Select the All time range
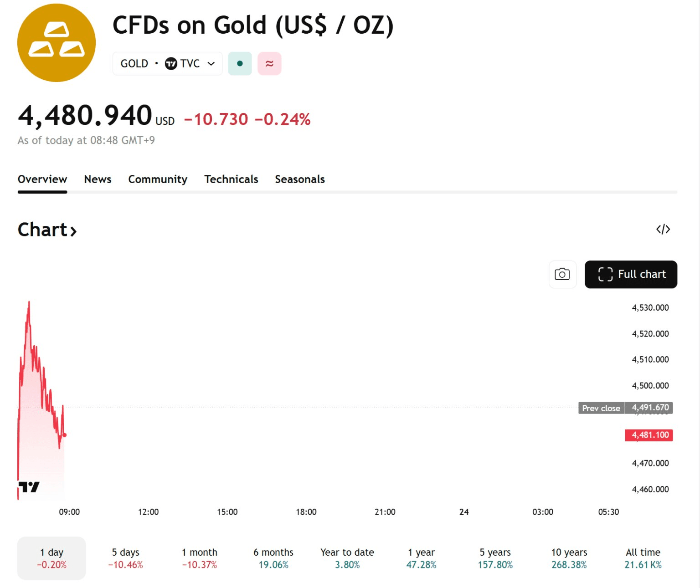This screenshot has width=700, height=588. (643, 558)
